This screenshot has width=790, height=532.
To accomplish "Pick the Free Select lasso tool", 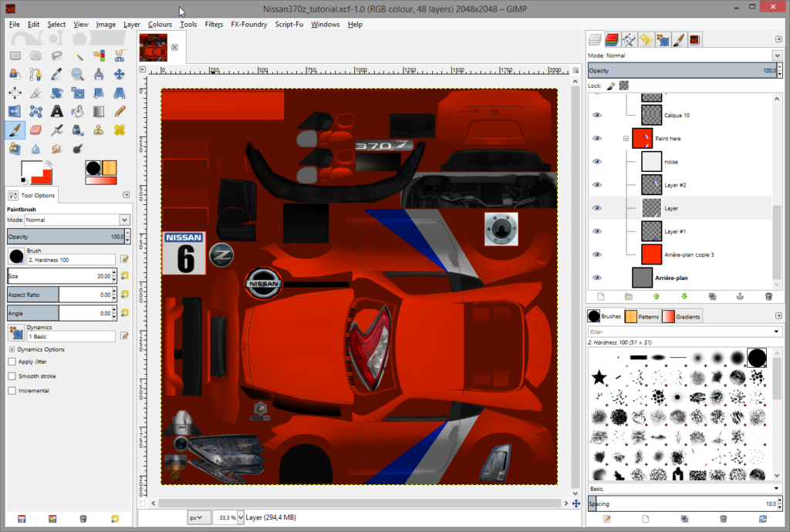I will coord(56,56).
